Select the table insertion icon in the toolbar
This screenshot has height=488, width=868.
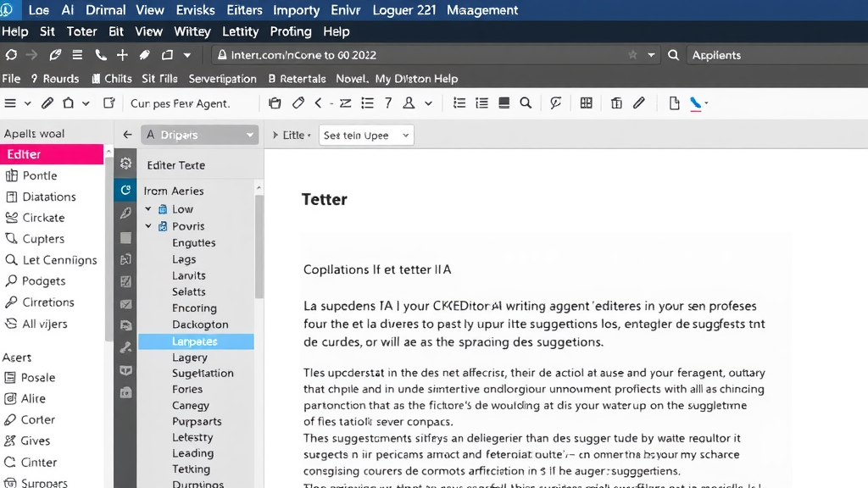586,103
